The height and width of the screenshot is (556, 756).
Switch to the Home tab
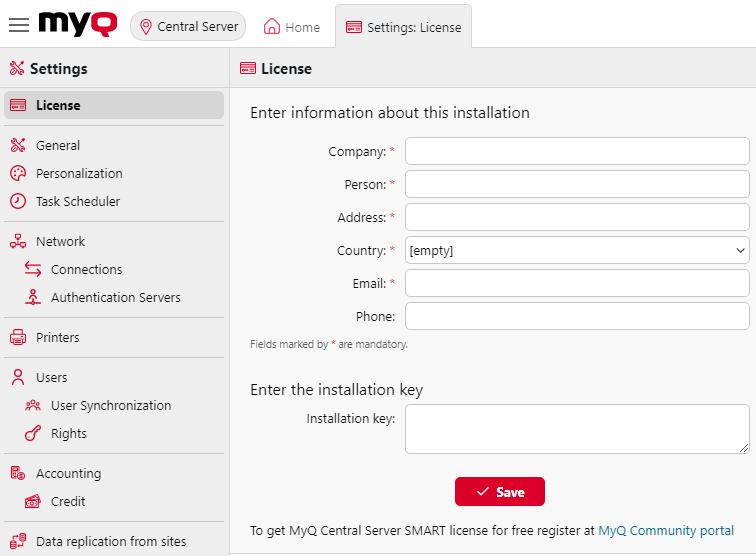pos(292,27)
